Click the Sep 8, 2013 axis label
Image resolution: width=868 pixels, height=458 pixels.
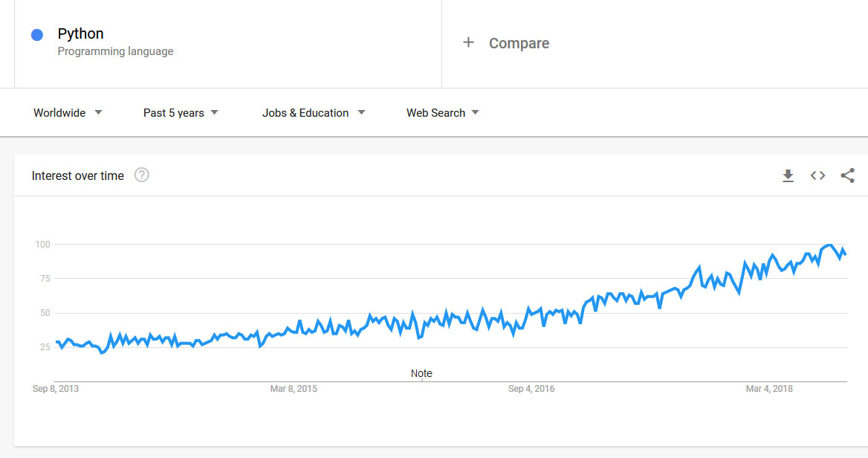point(56,389)
